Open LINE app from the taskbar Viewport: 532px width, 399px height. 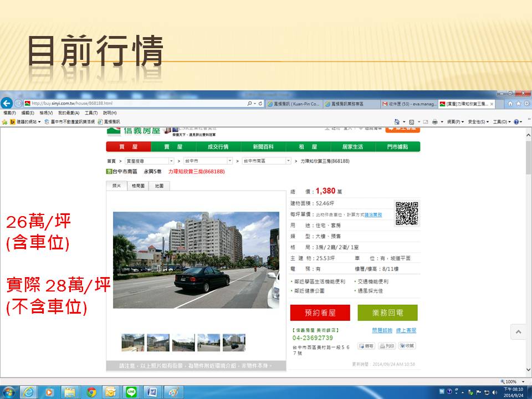point(131,392)
